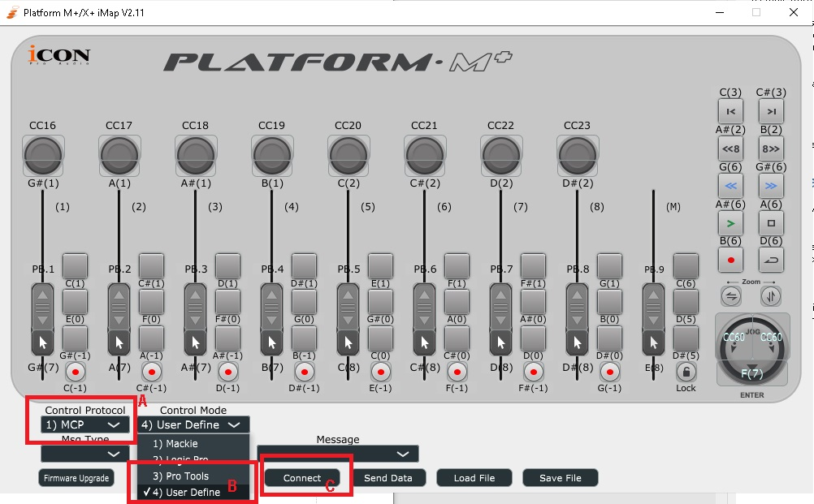
Task: Click the stop transport button
Action: click(771, 223)
